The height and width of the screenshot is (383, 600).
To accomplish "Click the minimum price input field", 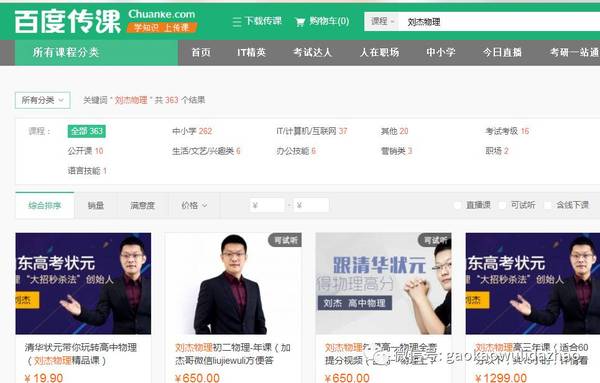I will pos(267,205).
